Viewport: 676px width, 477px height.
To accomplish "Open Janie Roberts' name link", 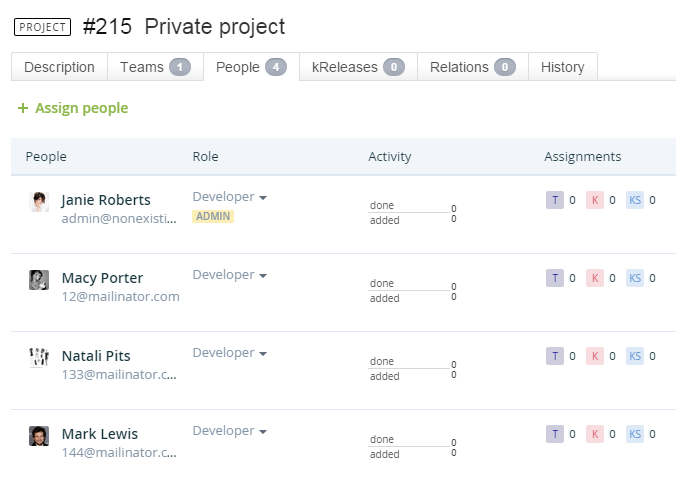I will click(106, 200).
